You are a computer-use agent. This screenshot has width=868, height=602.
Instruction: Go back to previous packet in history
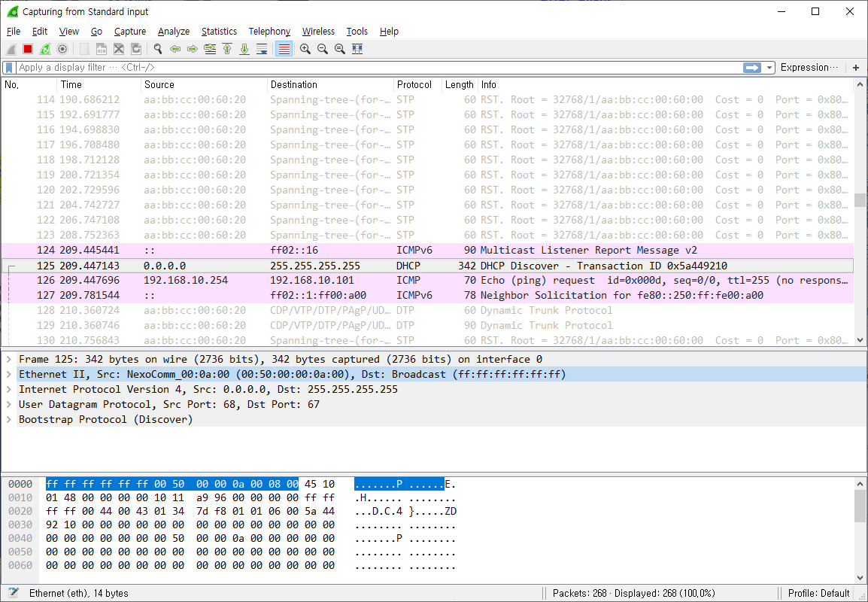[x=175, y=50]
